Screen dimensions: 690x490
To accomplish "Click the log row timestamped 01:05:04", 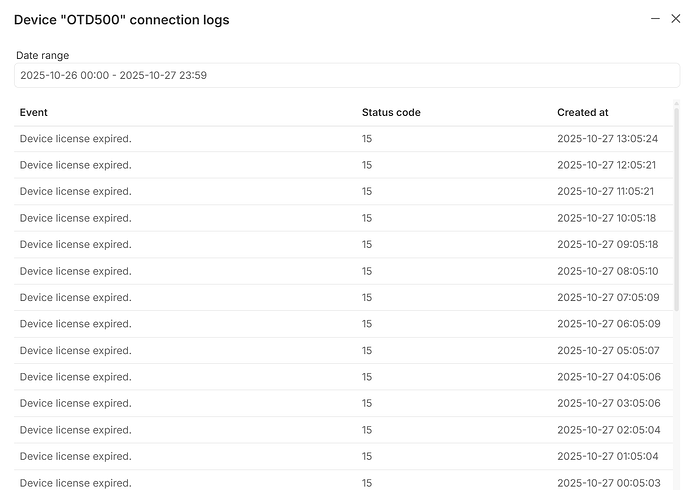I will [345, 456].
